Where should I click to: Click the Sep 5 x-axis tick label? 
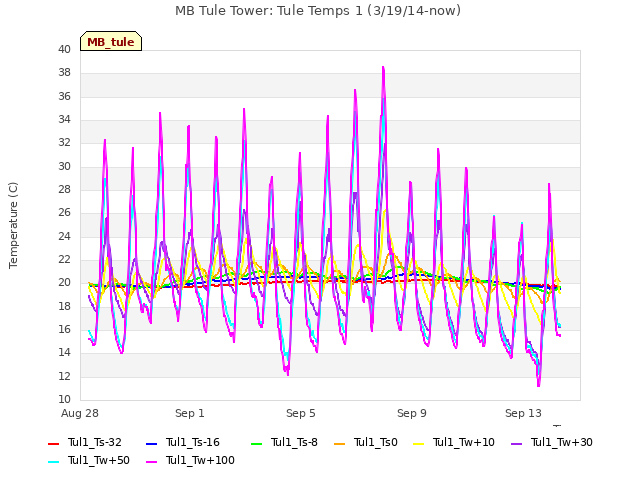(x=301, y=413)
